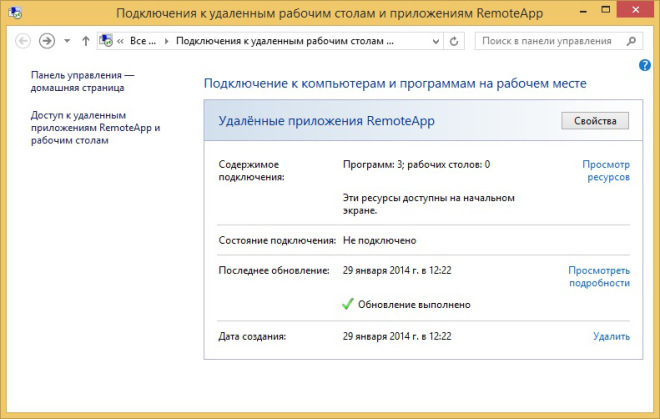Click the "Удалить" link
660x419 pixels.
[611, 336]
